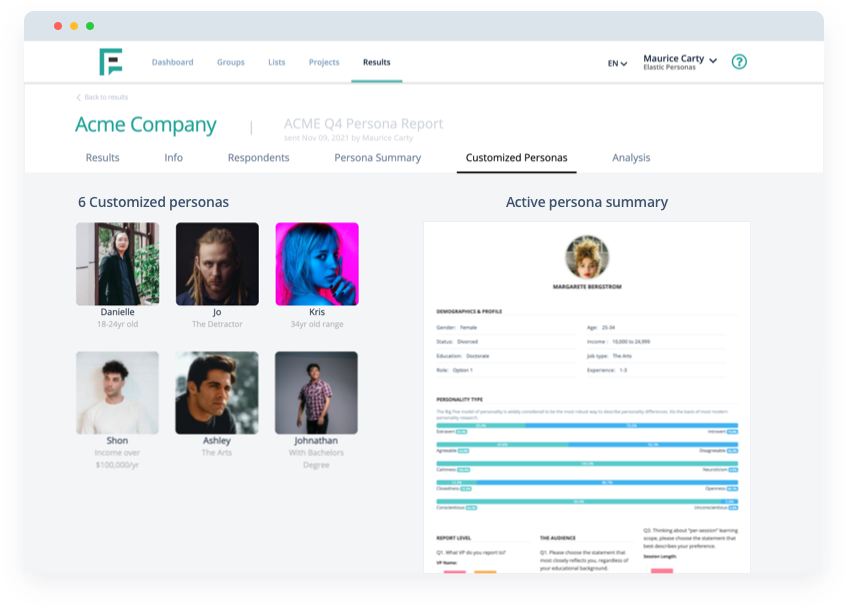Click "The Arts" caption under Ashley

point(217,453)
